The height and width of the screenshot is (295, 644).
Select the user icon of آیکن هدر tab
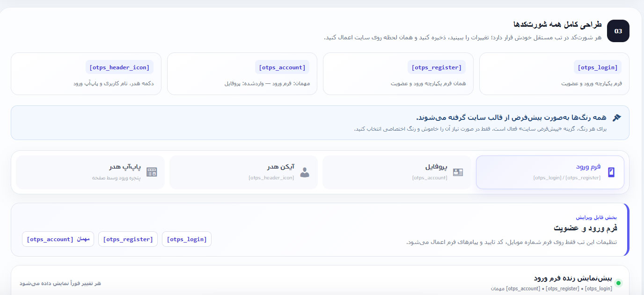[x=305, y=172]
